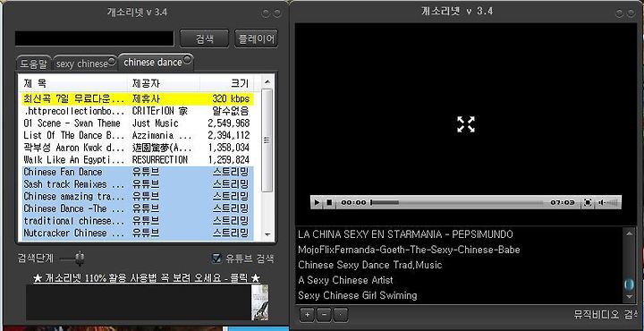The image size is (644, 331).
Task: Switch to the 'sexy chinese' tab
Action: (x=81, y=64)
